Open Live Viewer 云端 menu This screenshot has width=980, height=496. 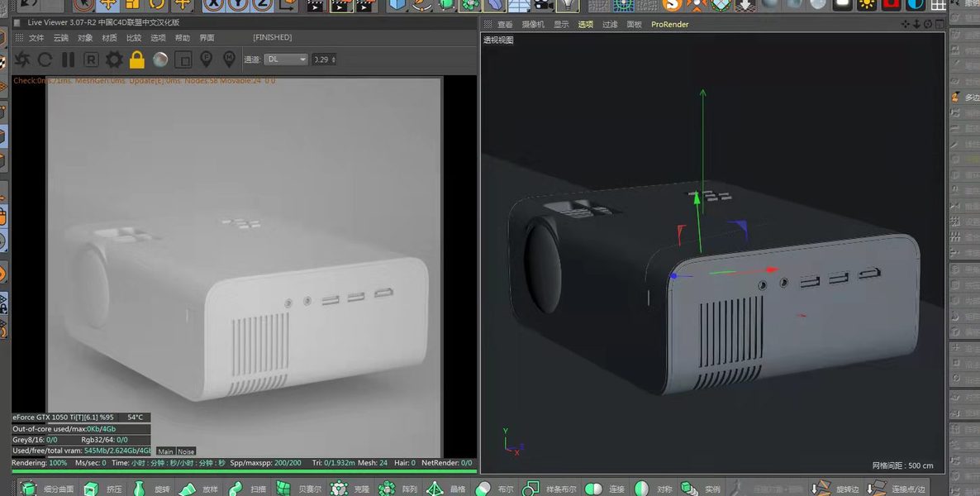[60, 38]
